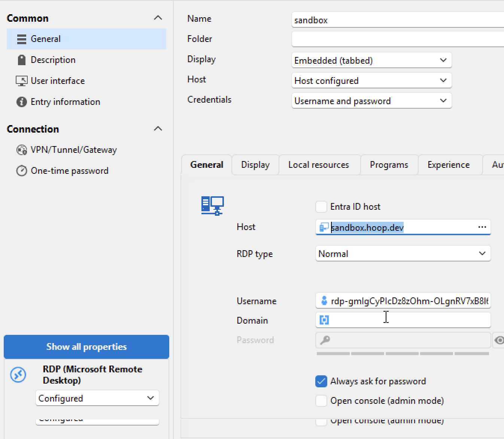Click the Description clipboard icon
This screenshot has height=439, width=504.
[22, 60]
